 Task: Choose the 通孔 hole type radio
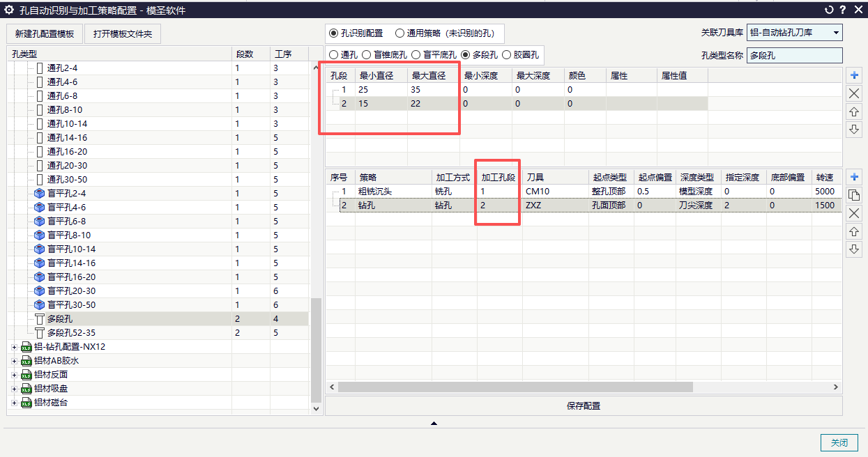click(334, 54)
